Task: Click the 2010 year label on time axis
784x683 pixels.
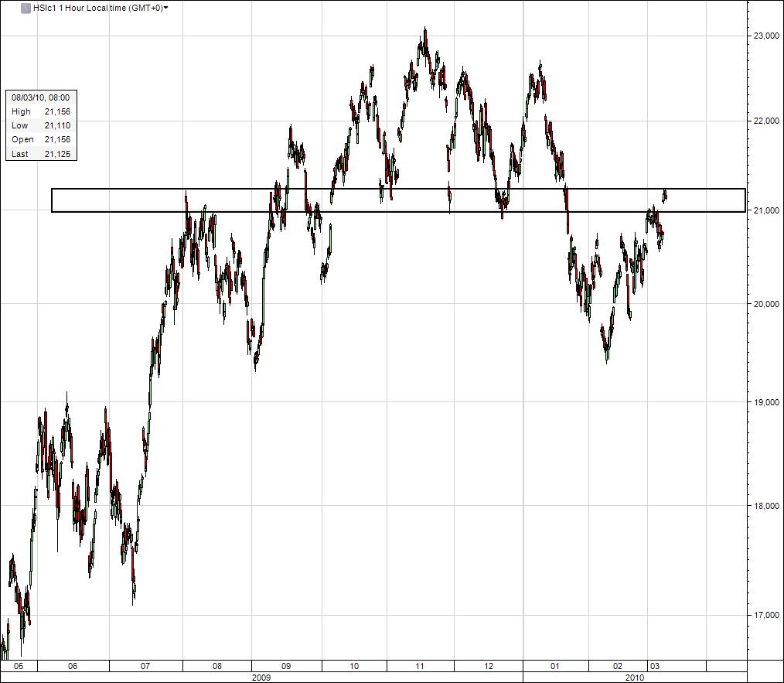Action: pos(635,678)
